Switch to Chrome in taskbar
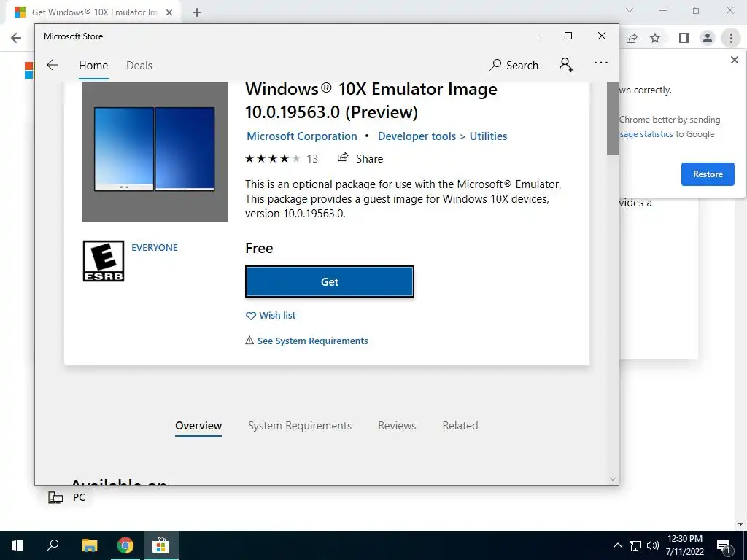Viewport: 747px width, 560px height. [125, 545]
